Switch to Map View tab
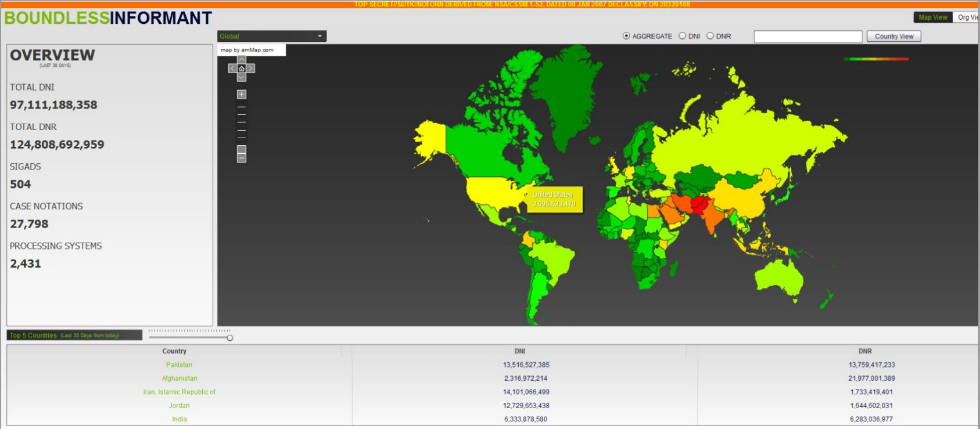This screenshot has width=980, height=429. tap(932, 17)
